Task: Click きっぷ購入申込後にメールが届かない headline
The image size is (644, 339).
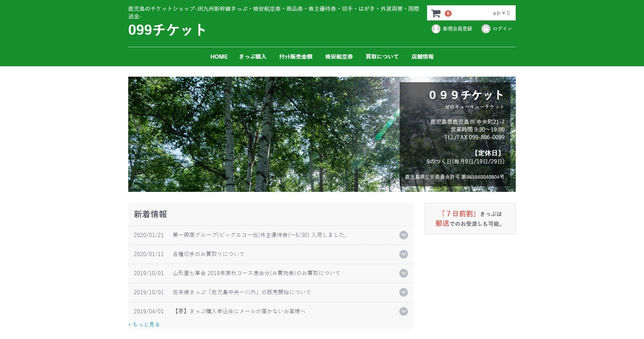Action: pyautogui.click(x=239, y=311)
